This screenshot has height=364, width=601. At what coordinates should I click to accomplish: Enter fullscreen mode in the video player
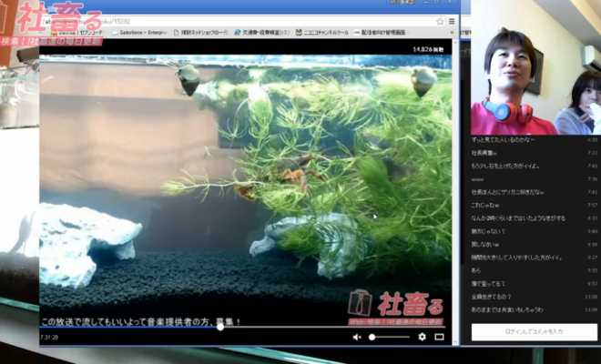pos(439,337)
